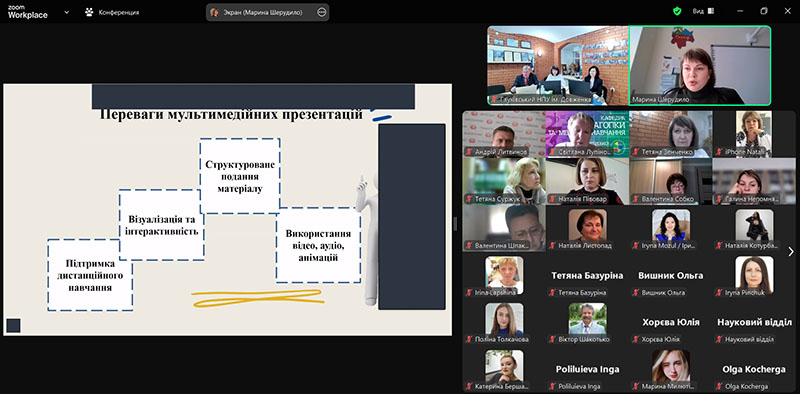Click the Тетяна Базуріна participant tile
The width and height of the screenshot is (800, 394).
point(587,275)
